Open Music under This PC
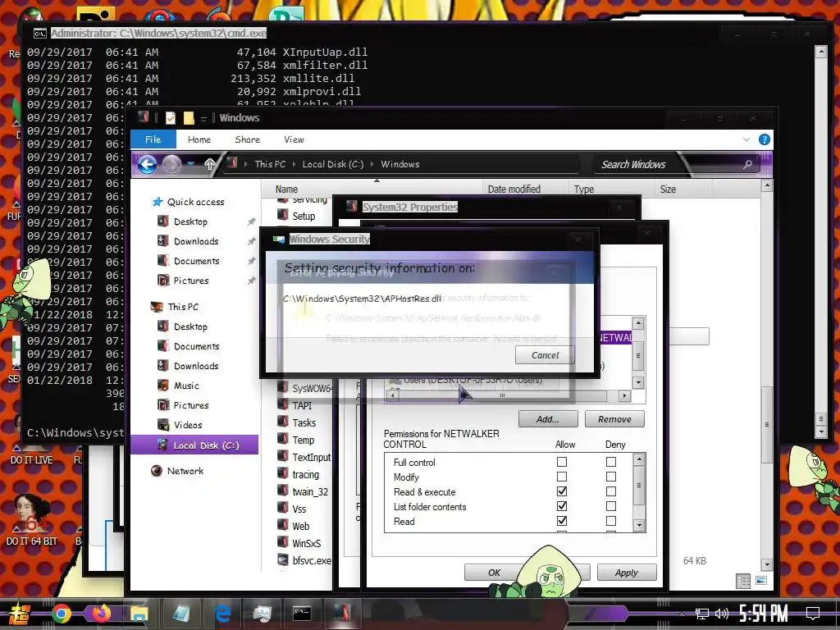The height and width of the screenshot is (630, 840). [x=186, y=386]
